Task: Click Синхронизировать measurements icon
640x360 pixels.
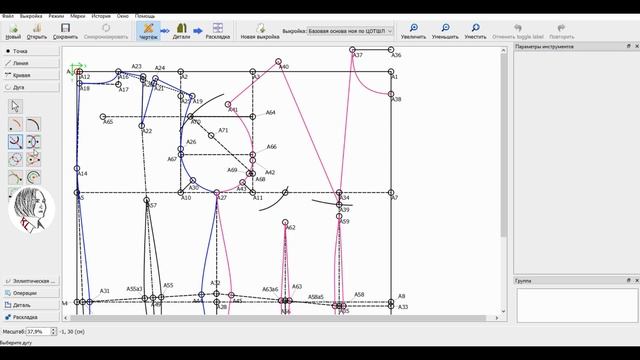Action: click(x=106, y=31)
